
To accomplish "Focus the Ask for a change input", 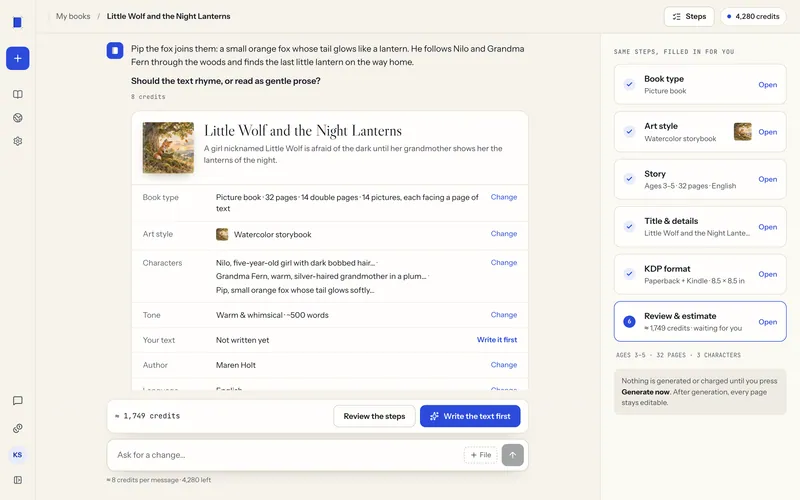I will coord(288,455).
